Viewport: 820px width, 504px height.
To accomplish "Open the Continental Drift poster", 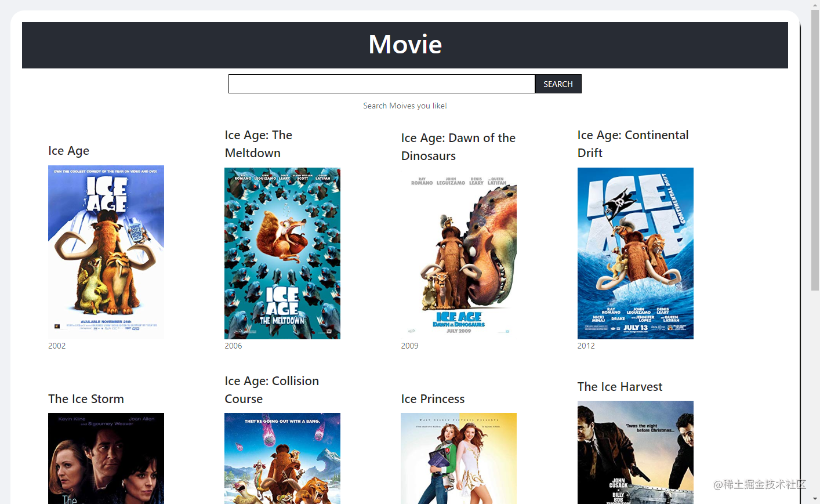I will (636, 253).
